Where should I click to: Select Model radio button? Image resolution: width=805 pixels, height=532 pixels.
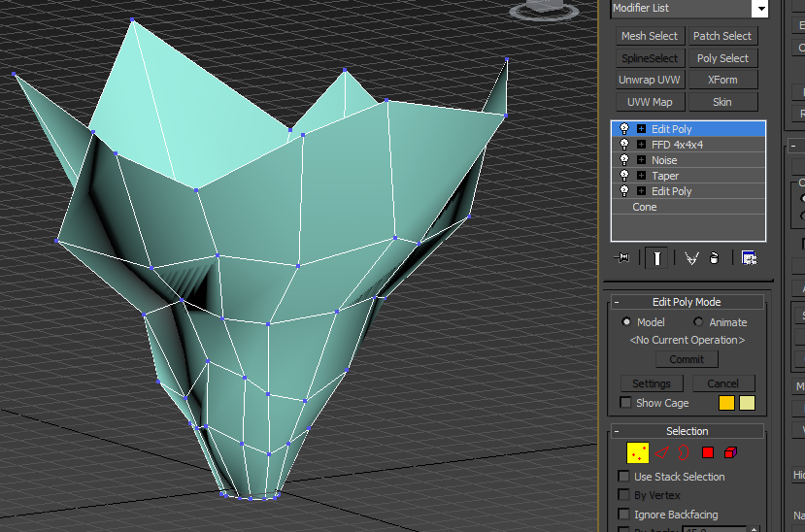coord(625,322)
